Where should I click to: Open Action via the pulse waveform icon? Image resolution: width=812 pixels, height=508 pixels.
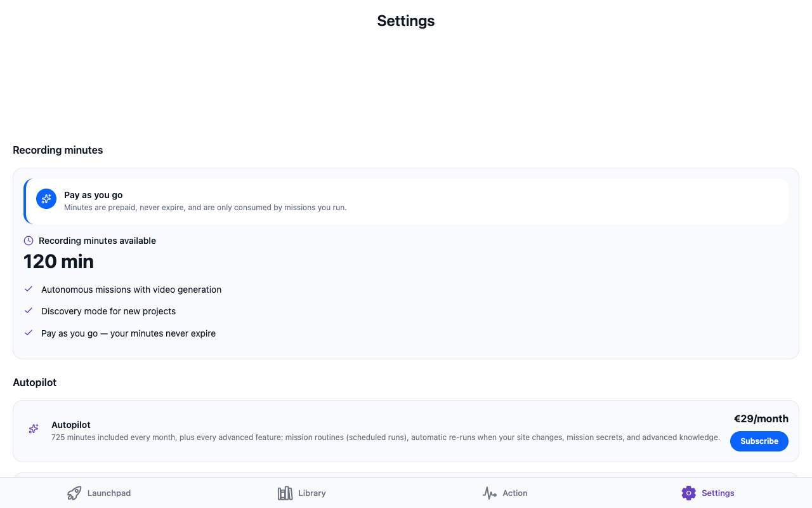[x=489, y=493]
